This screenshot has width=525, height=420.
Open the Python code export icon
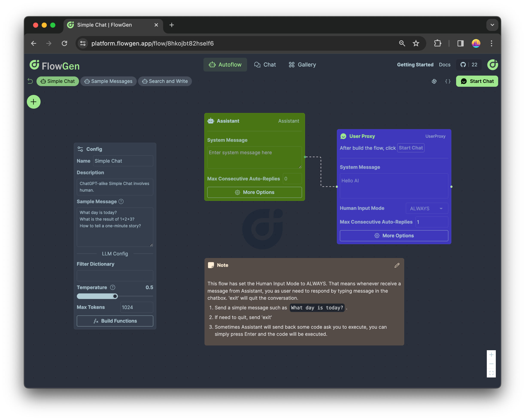click(434, 81)
